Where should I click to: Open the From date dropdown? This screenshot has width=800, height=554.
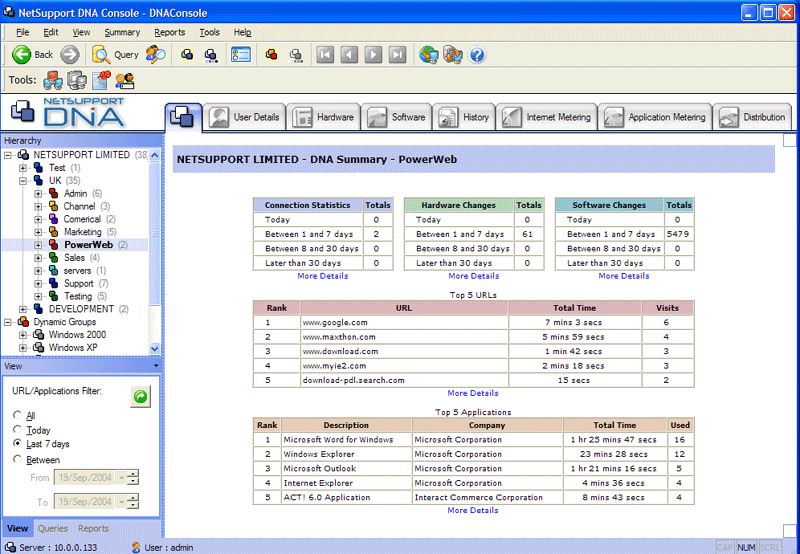[121, 477]
